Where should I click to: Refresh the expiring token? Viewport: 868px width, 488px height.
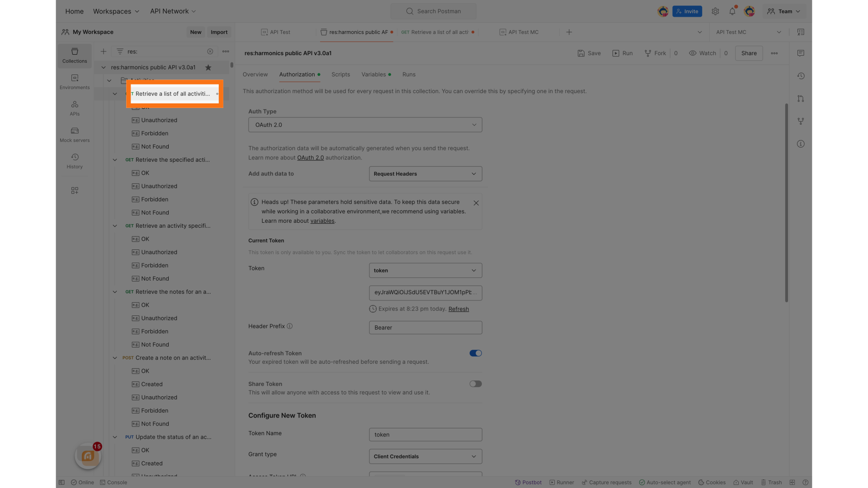click(458, 309)
